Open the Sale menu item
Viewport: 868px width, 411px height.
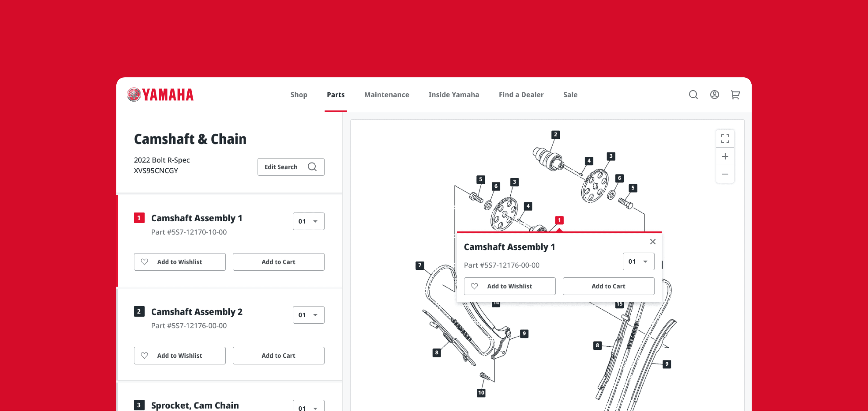click(570, 95)
